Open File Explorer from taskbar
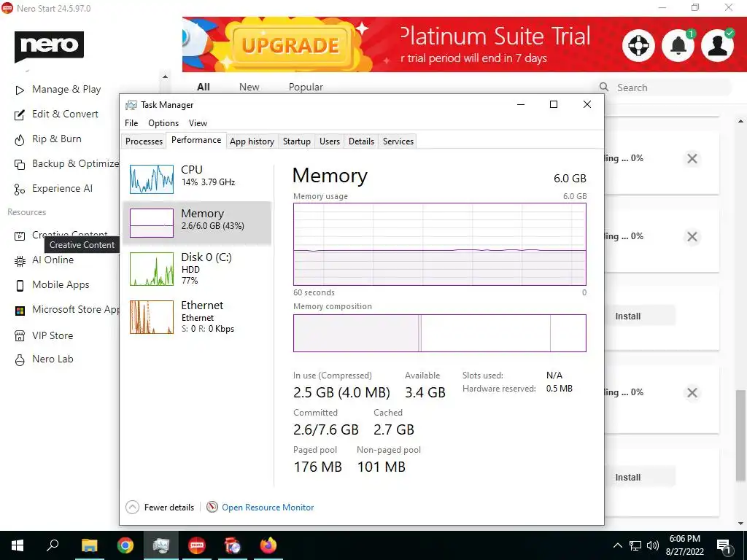747x560 pixels. coord(89,545)
